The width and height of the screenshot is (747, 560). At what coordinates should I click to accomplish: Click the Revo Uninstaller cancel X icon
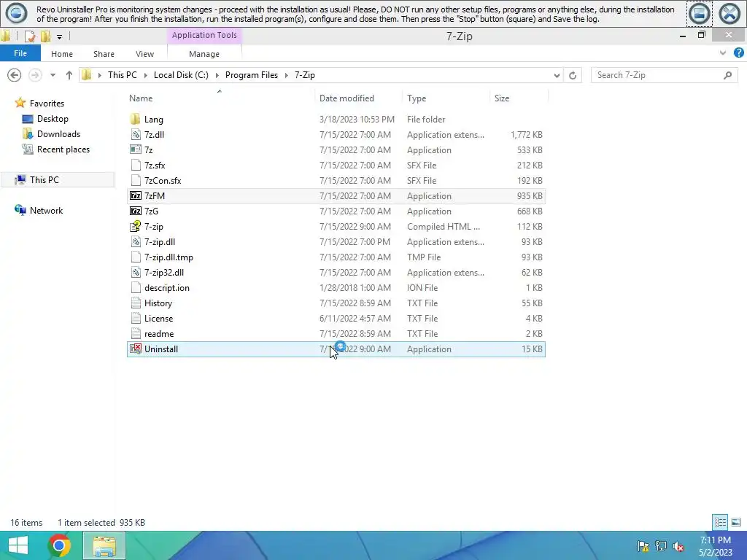[x=729, y=13]
